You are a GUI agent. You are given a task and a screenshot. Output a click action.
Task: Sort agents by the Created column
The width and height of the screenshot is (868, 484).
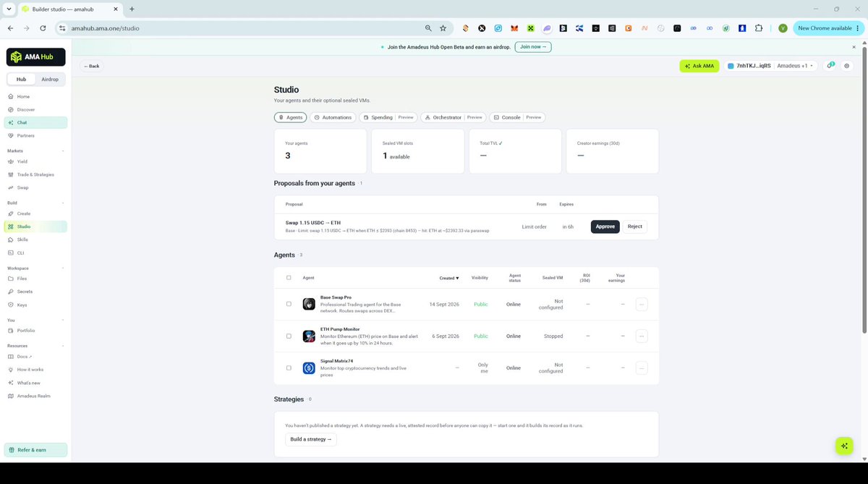pyautogui.click(x=448, y=278)
